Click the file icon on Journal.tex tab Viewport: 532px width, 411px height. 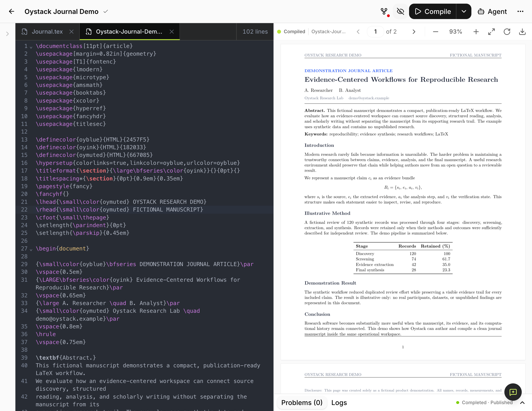24,32
